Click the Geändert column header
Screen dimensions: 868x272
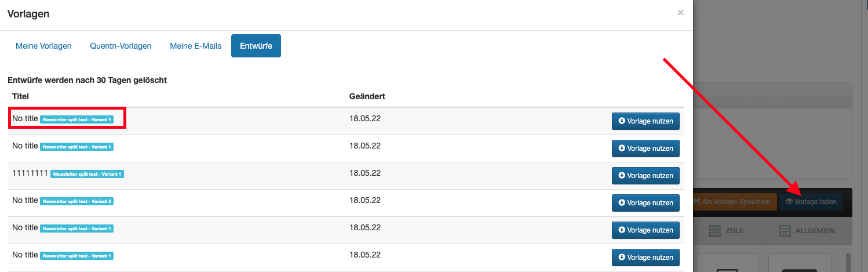pos(367,96)
